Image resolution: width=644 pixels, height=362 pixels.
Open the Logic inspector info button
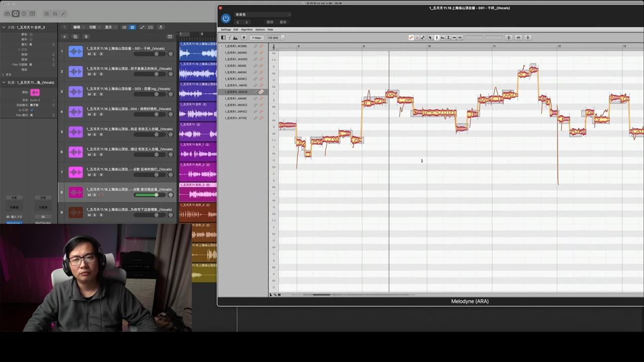pyautogui.click(x=16, y=14)
